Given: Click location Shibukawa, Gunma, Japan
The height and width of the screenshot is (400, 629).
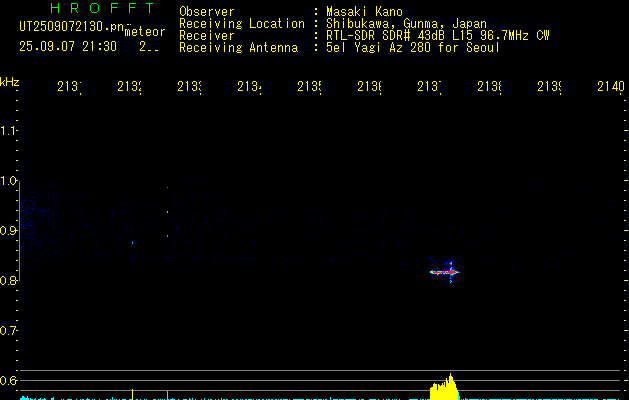Looking at the screenshot, I should 406,24.
